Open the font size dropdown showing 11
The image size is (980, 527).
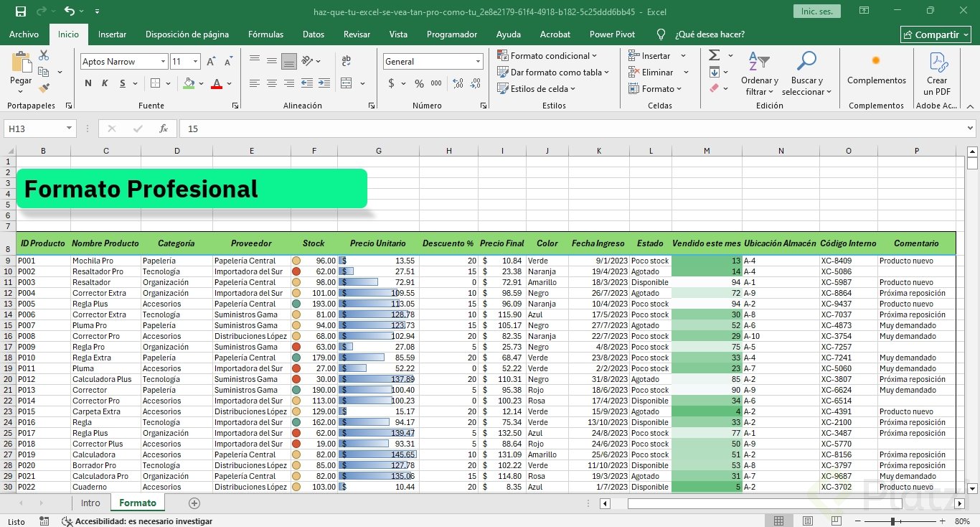pos(196,62)
